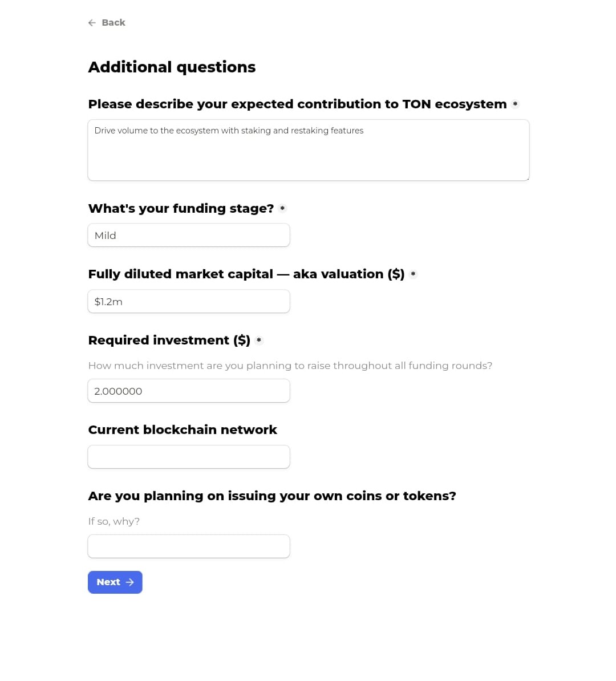Screen dimensions: 616x681
Task: Click the required asterisk next to TON ecosystem question
Action: [x=515, y=104]
